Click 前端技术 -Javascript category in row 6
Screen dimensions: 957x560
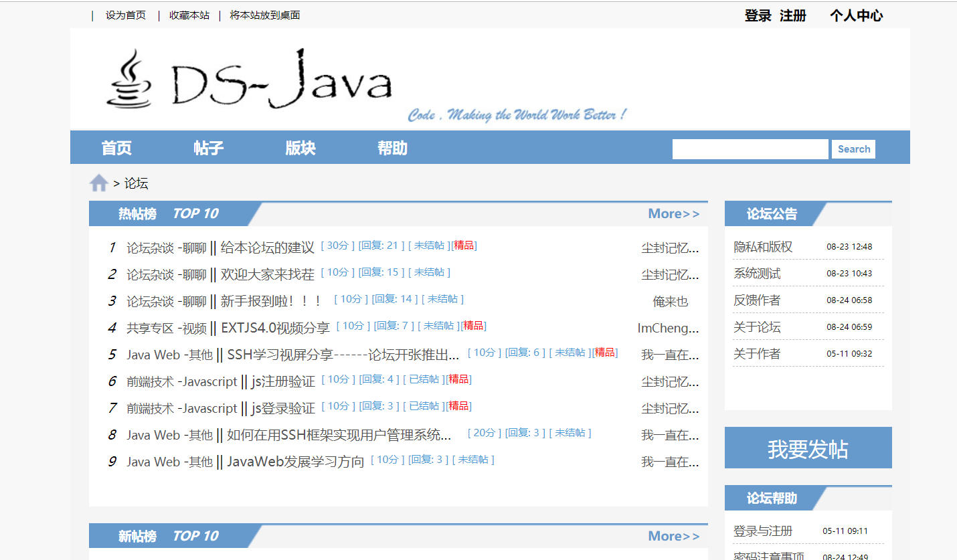pyautogui.click(x=182, y=381)
